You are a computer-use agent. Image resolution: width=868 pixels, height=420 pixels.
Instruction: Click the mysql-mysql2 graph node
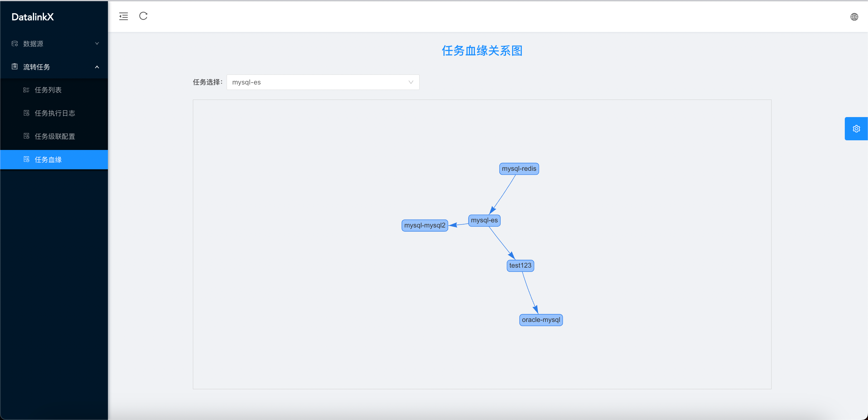click(x=424, y=225)
